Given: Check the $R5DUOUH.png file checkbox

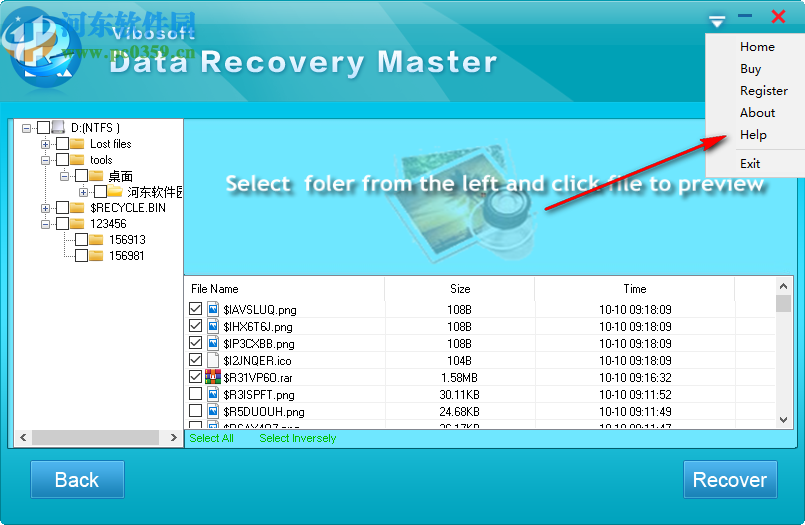Looking at the screenshot, I should (x=195, y=411).
